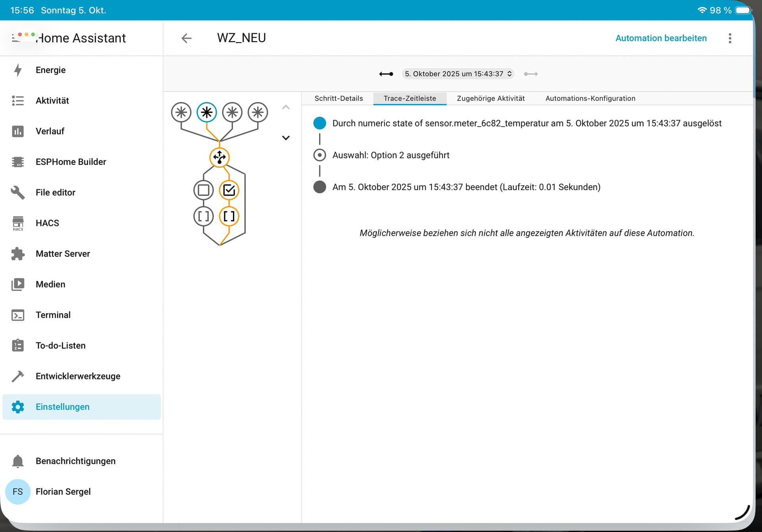This screenshot has width=762, height=532.
Task: Open HACS from the sidebar
Action: tap(47, 223)
